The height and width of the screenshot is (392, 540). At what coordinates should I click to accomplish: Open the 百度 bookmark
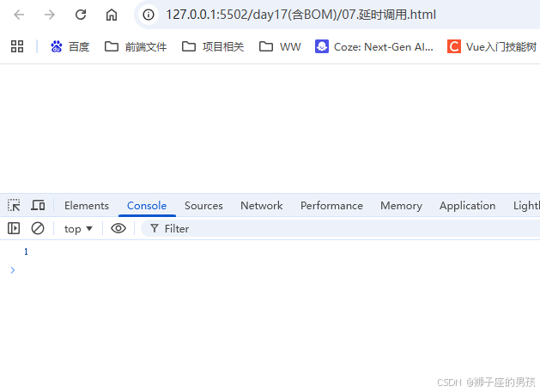tap(70, 46)
